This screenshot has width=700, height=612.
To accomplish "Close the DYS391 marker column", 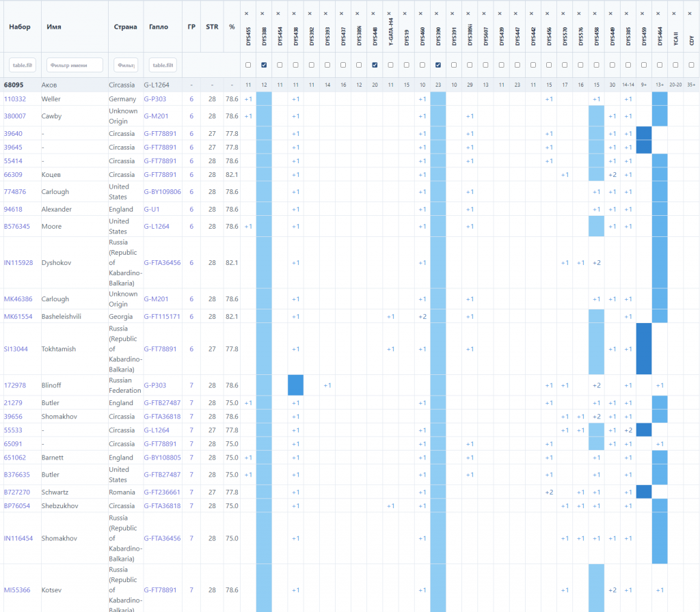I will pos(454,13).
